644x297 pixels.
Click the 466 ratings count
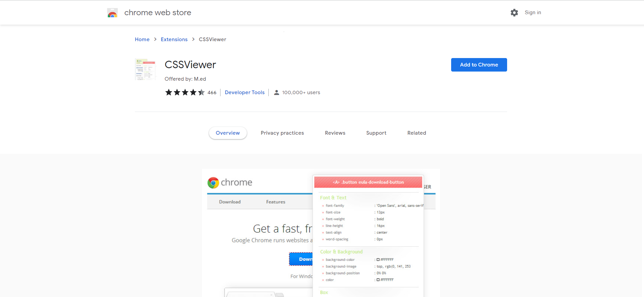212,92
